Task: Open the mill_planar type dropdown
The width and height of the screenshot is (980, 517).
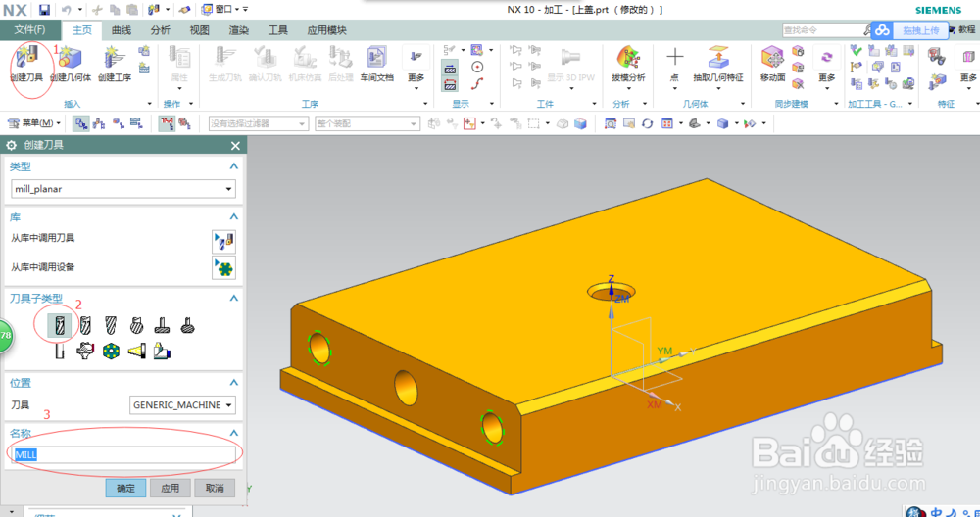Action: (123, 189)
